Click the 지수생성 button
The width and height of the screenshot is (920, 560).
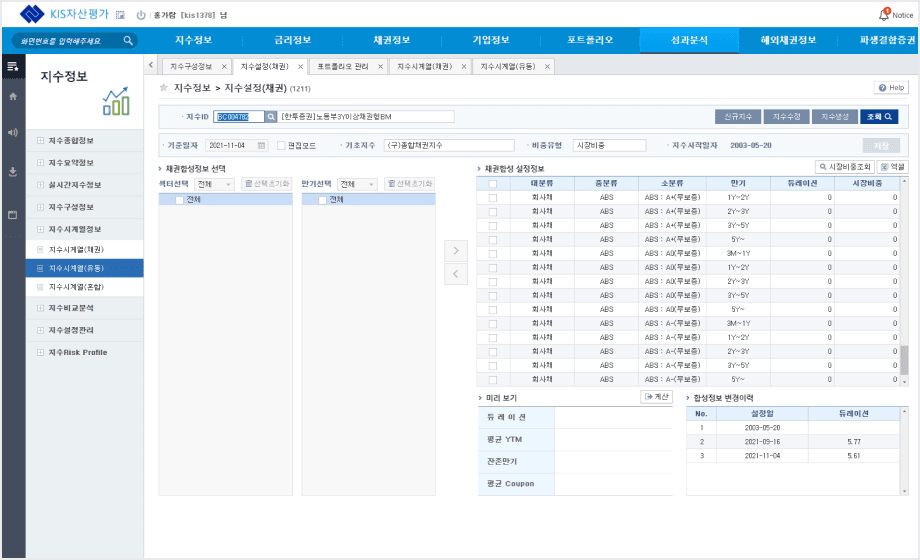pos(835,117)
